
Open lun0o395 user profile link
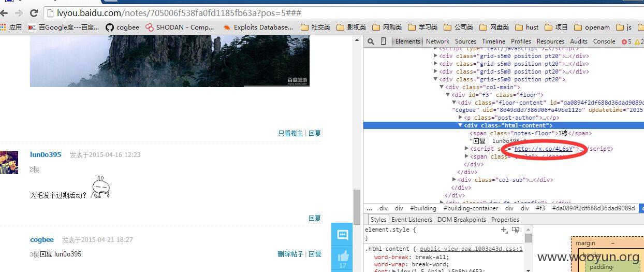point(46,154)
